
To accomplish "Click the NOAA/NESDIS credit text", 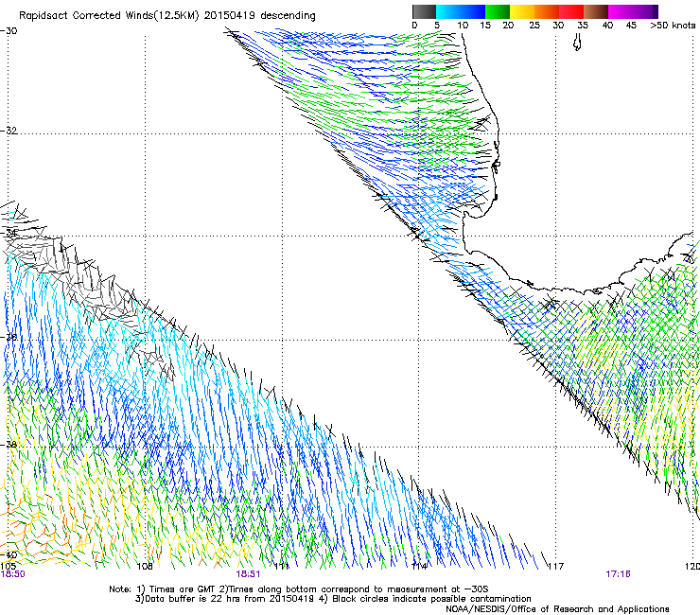I will coord(557,609).
